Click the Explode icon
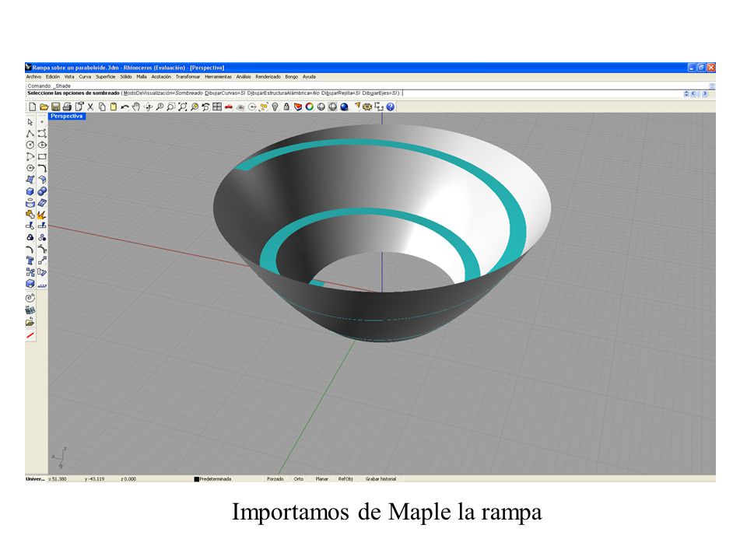 tap(42, 215)
